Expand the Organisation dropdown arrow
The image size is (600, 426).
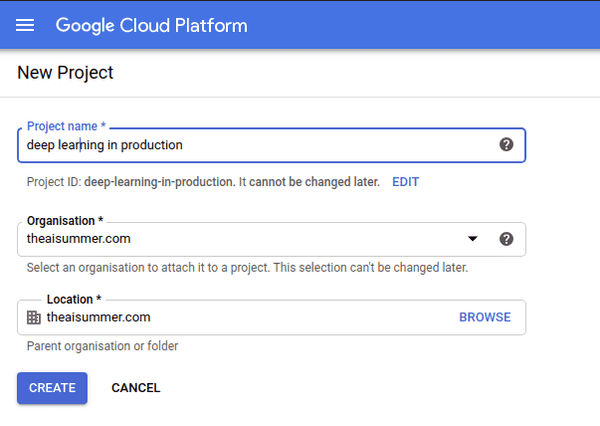473,239
